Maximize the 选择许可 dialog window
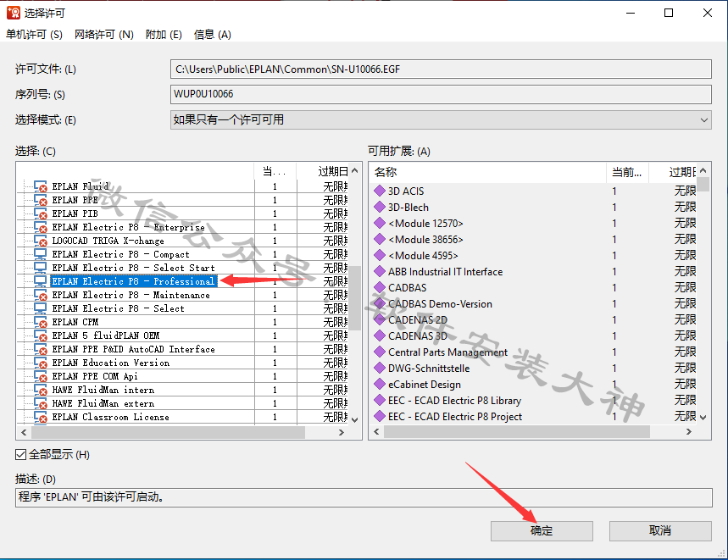 tap(669, 13)
